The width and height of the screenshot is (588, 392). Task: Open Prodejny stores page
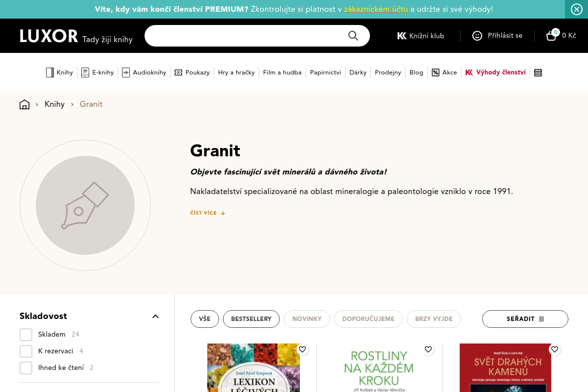coord(388,73)
